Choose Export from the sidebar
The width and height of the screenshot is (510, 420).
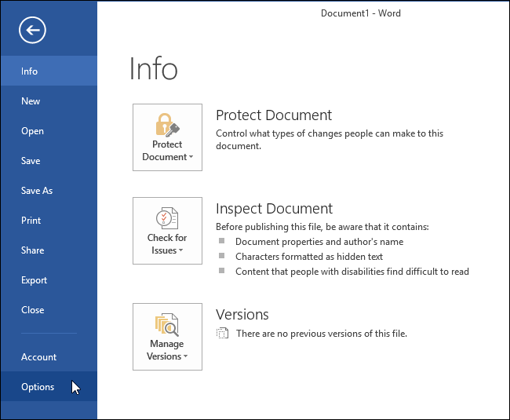(35, 280)
